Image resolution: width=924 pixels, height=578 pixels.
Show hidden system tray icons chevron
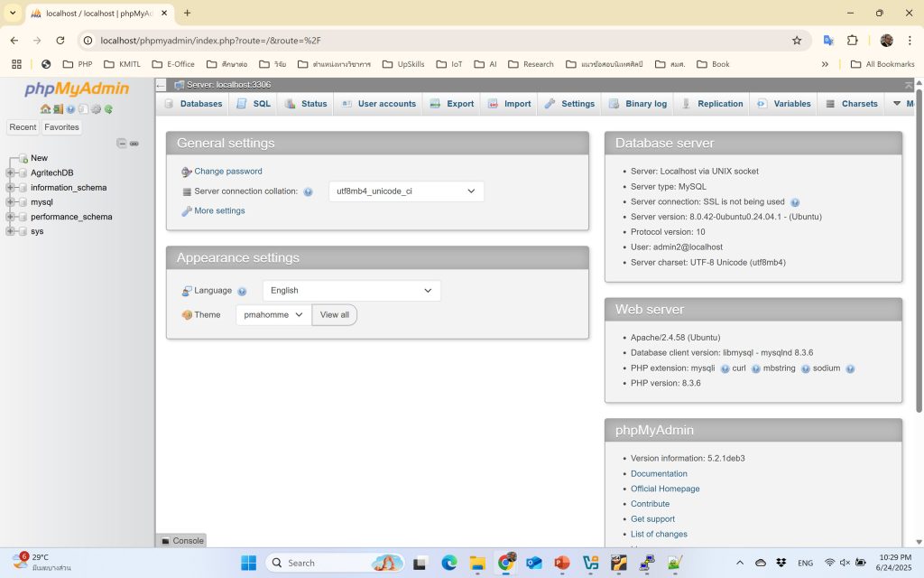click(x=740, y=563)
